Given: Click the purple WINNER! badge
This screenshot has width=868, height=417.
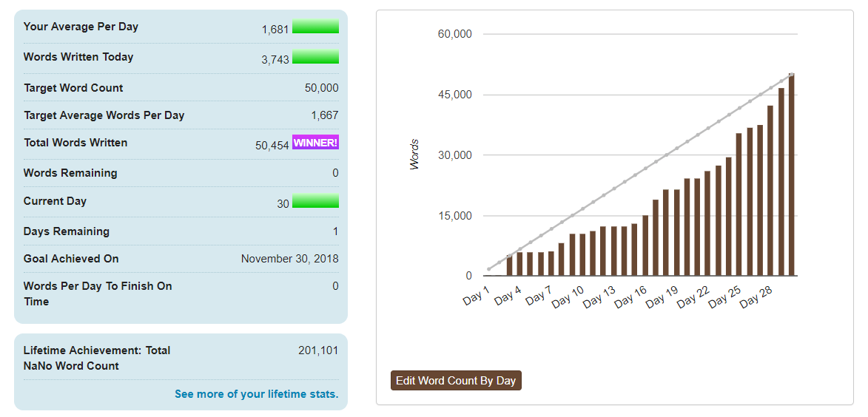Looking at the screenshot, I should coord(315,143).
